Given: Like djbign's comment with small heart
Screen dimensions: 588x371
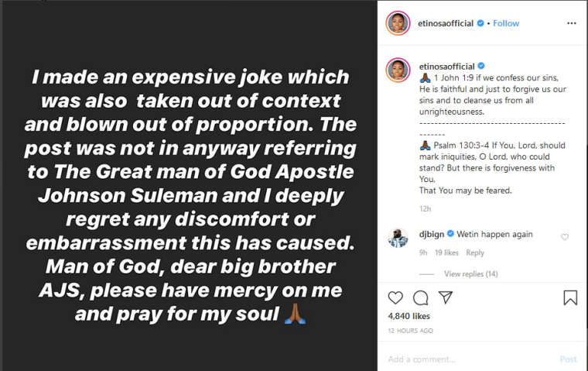Looking at the screenshot, I should [x=565, y=237].
